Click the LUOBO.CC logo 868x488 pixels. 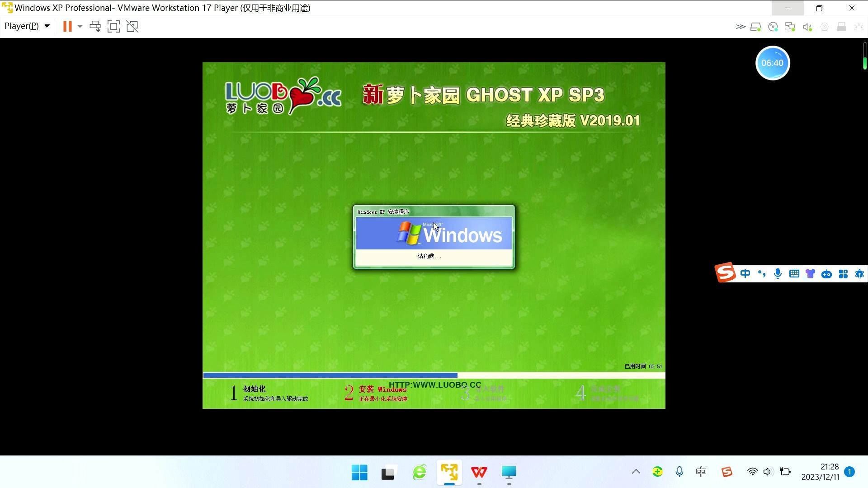click(x=283, y=95)
